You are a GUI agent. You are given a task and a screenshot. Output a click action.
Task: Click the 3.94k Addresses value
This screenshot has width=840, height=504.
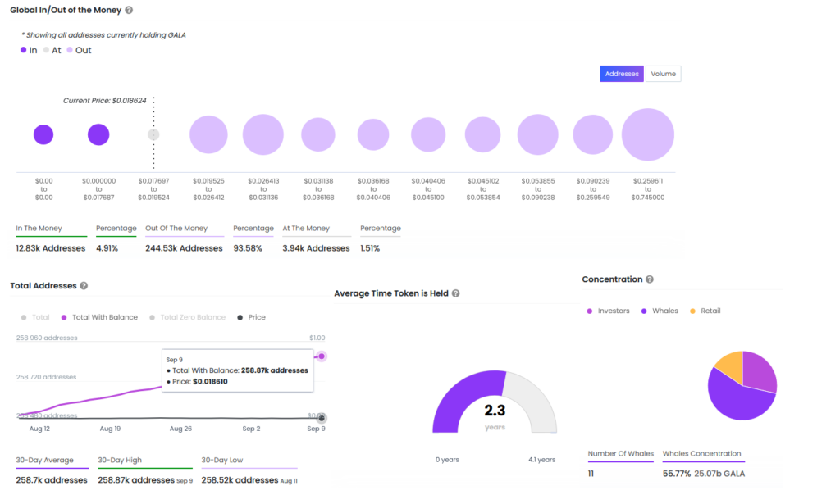click(316, 248)
